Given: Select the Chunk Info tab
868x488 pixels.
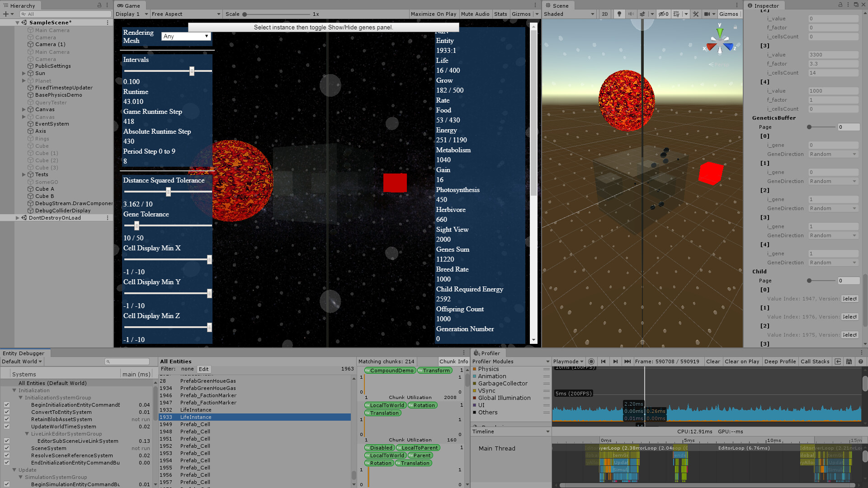Looking at the screenshot, I should [453, 361].
